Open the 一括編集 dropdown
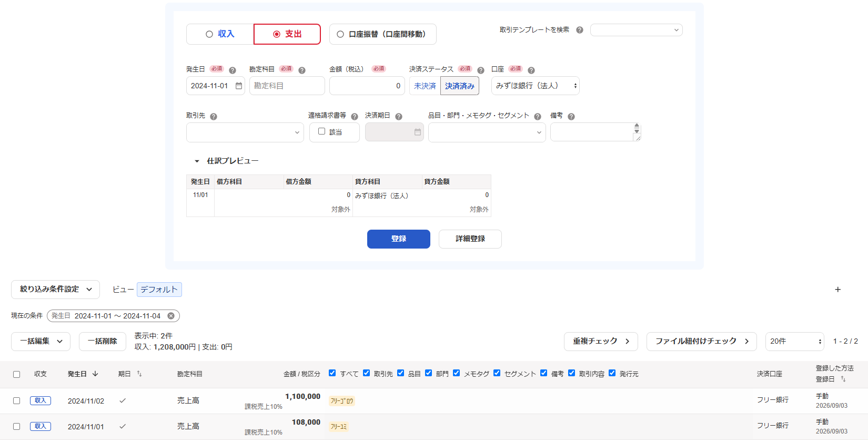 click(41, 342)
